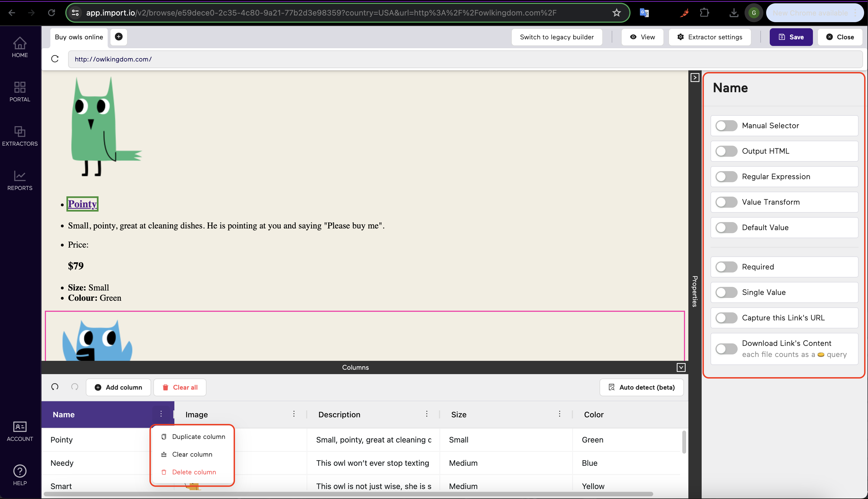
Task: Go to the Reports sidebar icon
Action: point(20,180)
